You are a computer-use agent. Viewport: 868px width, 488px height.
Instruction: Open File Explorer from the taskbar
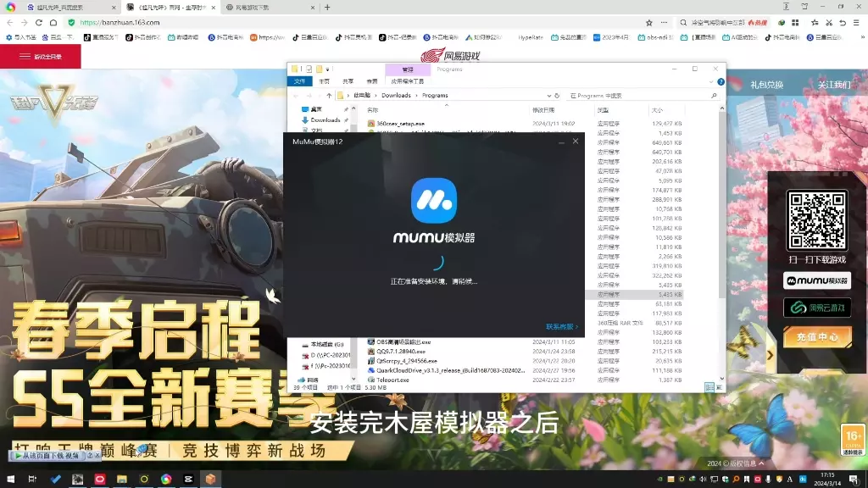point(122,480)
